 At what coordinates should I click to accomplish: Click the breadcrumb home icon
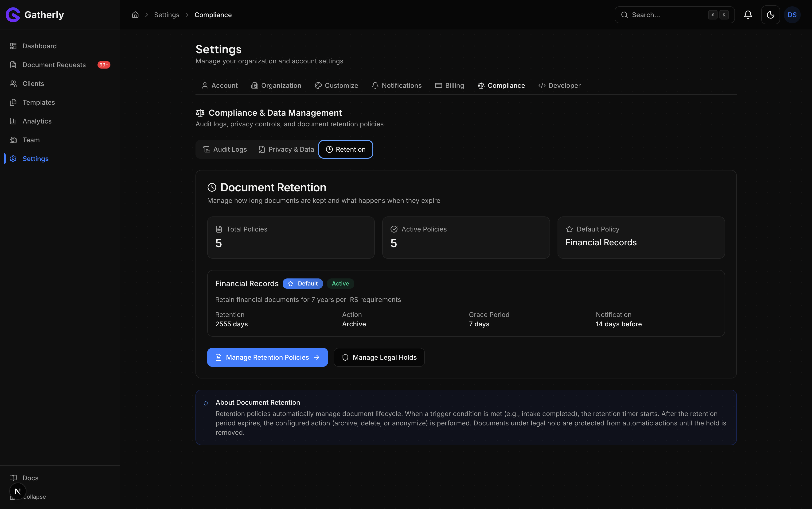(x=135, y=15)
